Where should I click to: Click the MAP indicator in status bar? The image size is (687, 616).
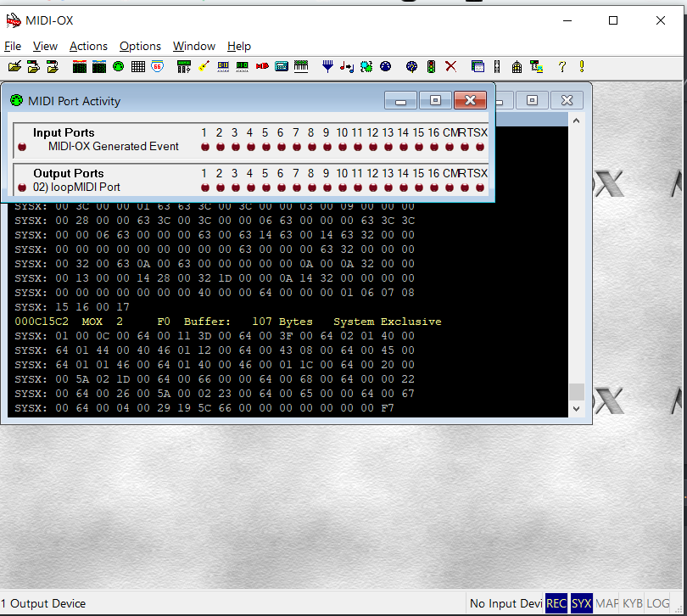[606, 603]
